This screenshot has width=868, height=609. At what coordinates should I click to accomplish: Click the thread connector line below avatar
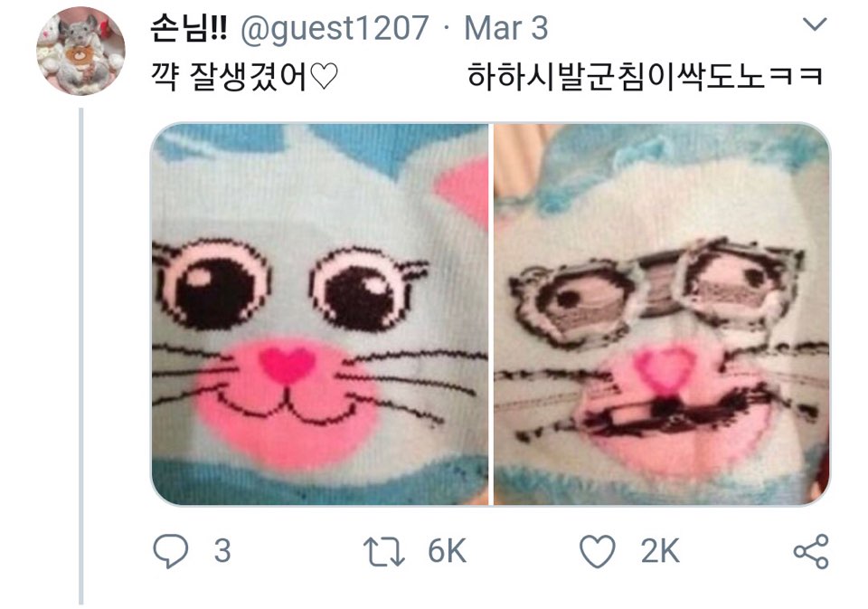[81, 357]
